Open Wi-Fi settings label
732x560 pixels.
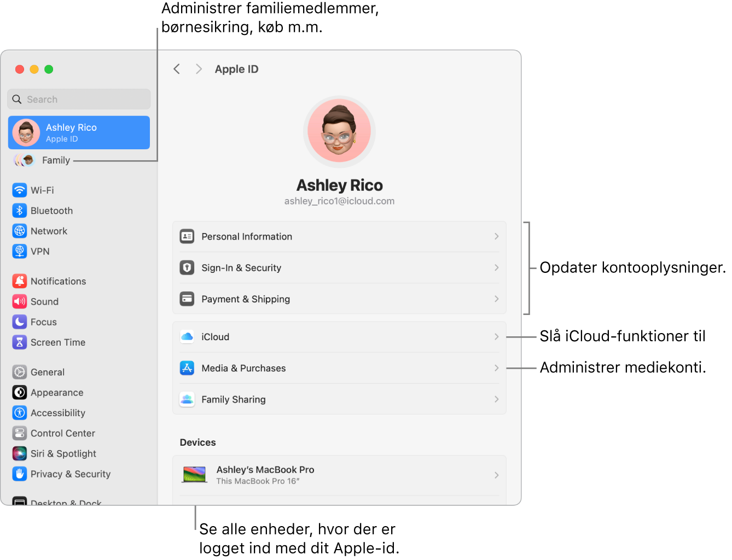(42, 190)
